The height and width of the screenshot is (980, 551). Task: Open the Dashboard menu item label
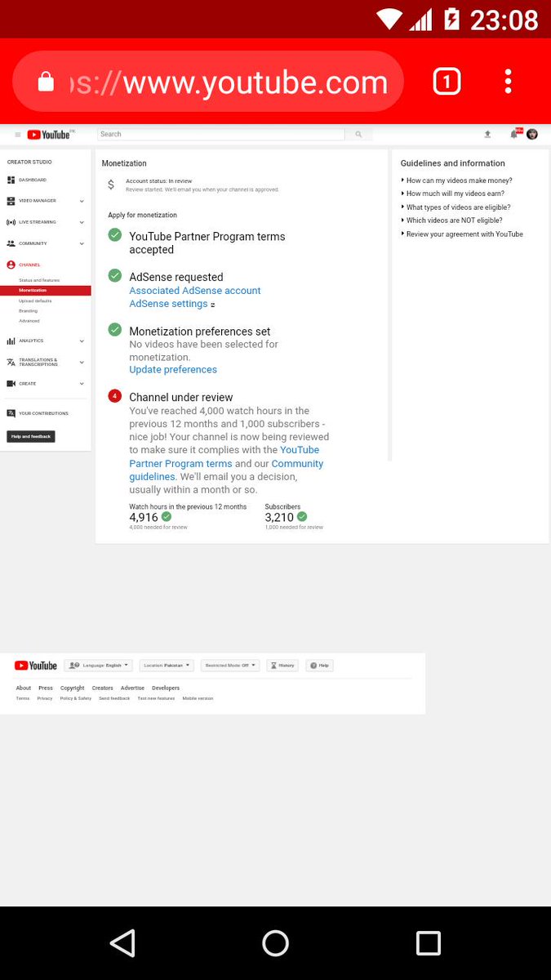[x=33, y=180]
